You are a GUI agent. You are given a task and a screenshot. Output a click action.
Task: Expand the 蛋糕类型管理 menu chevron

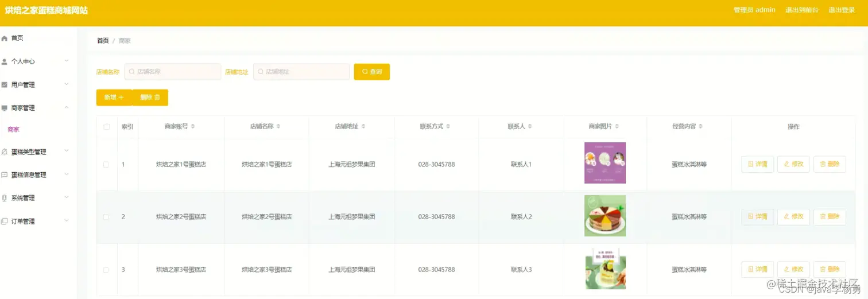pos(67,152)
